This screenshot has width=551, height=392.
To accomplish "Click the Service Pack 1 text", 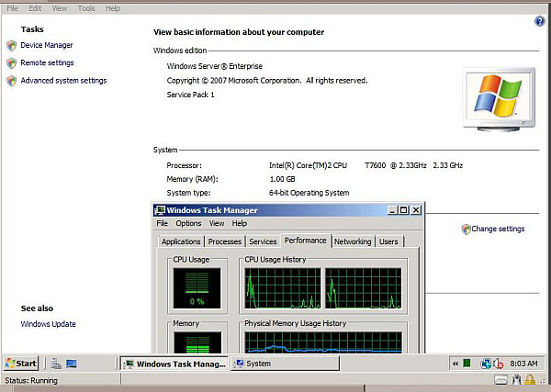I will [x=190, y=95].
